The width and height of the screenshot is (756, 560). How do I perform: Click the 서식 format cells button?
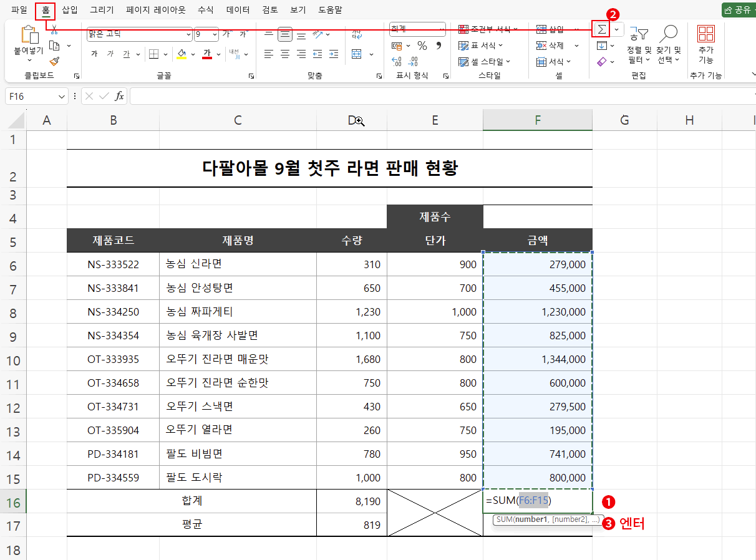[x=550, y=61]
